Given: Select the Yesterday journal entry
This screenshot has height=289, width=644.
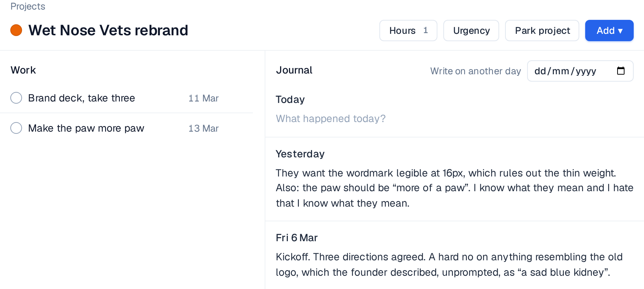Looking at the screenshot, I should tap(454, 179).
